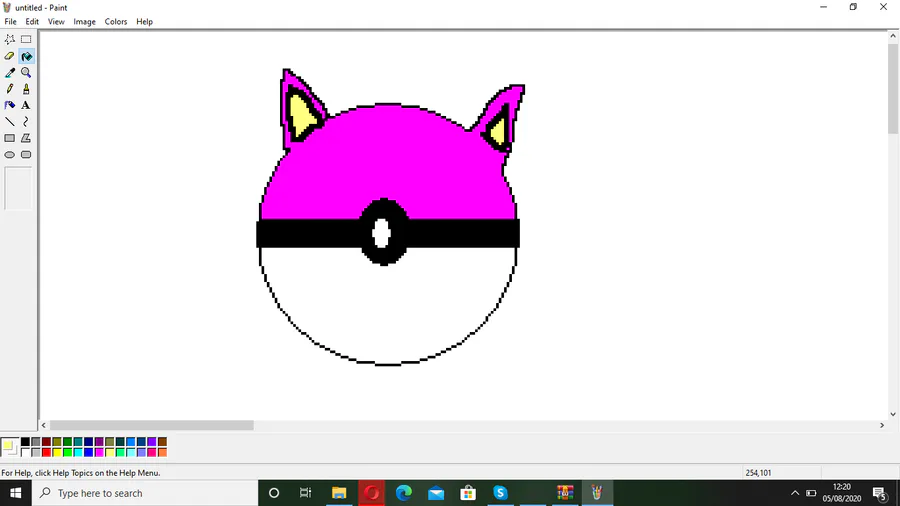Click the white center button of the ball

coord(382,233)
